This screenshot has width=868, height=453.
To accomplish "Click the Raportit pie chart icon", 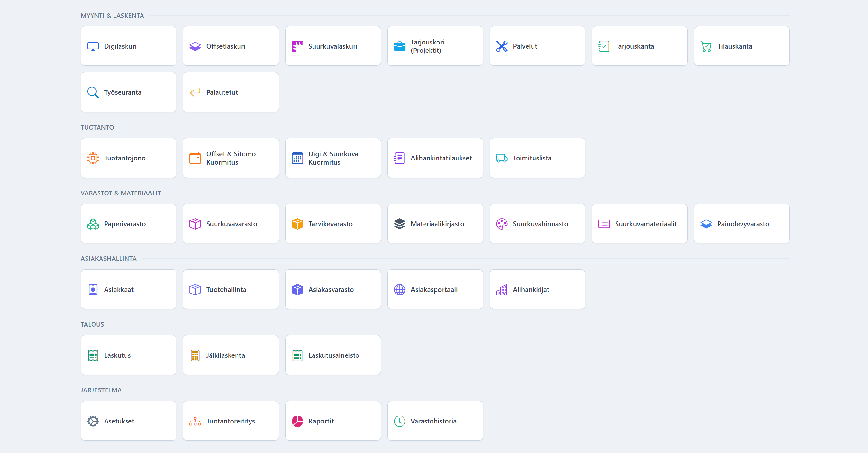I will pyautogui.click(x=297, y=421).
